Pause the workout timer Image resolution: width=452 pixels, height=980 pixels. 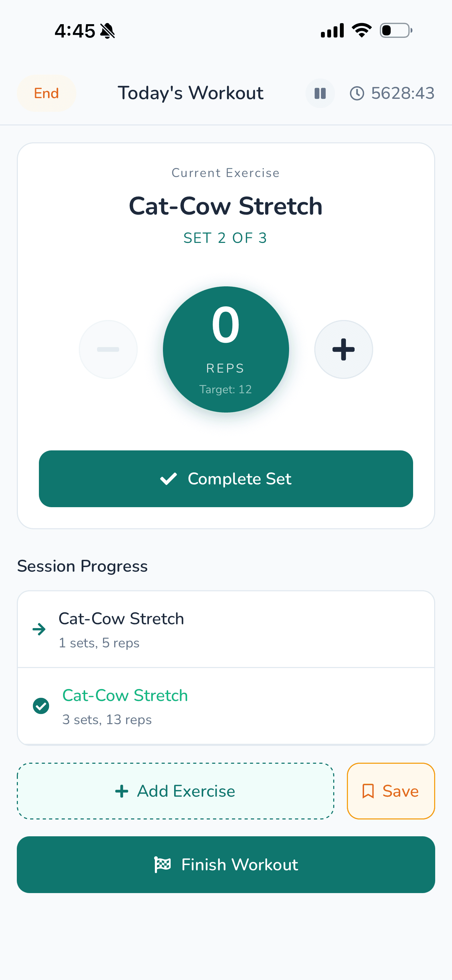pos(320,93)
